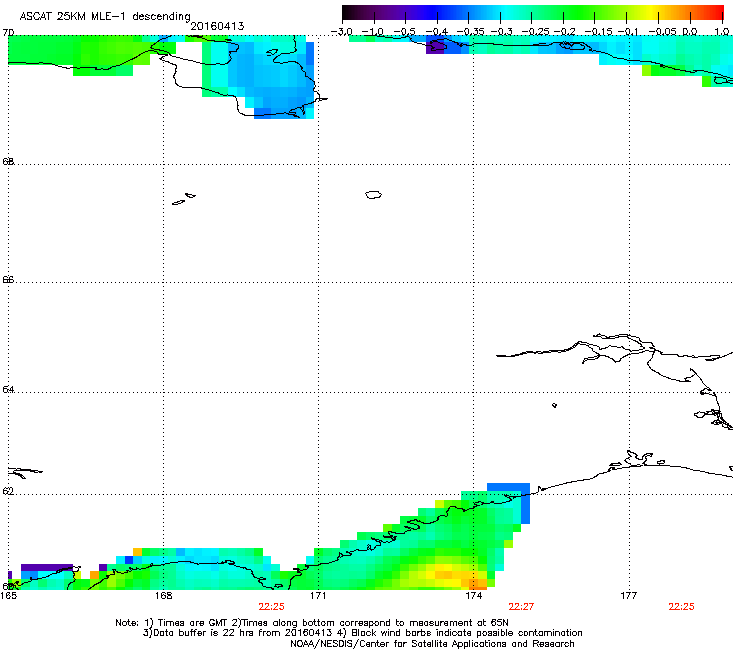Click the 22:25 time right of 177

click(681, 607)
